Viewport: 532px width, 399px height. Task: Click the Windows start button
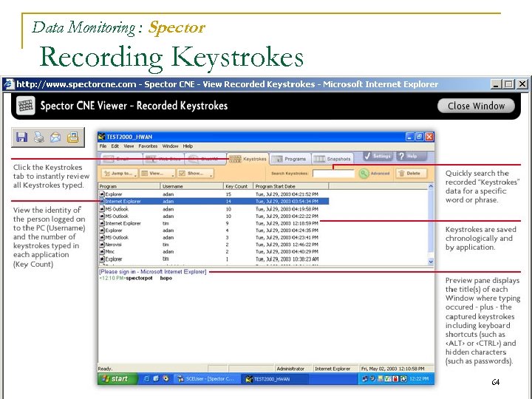pyautogui.click(x=117, y=378)
